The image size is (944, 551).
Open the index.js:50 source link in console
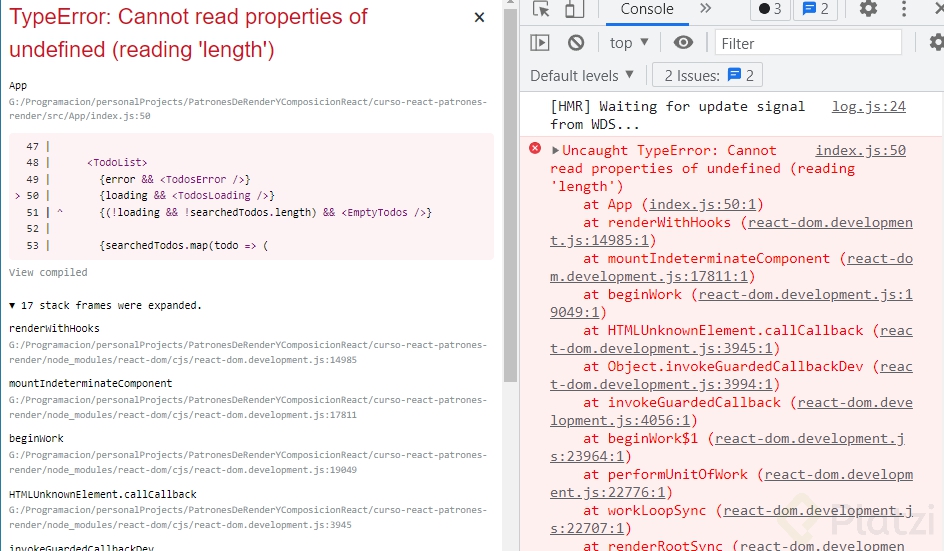click(860, 151)
